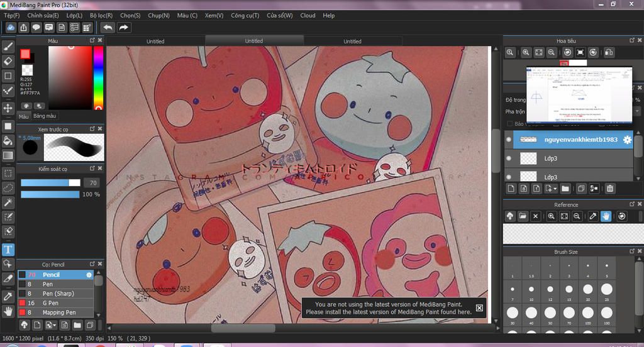Open gear settings of nguyenvankhiemtb1983 layer
The height and width of the screenshot is (347, 644).
click(x=627, y=140)
